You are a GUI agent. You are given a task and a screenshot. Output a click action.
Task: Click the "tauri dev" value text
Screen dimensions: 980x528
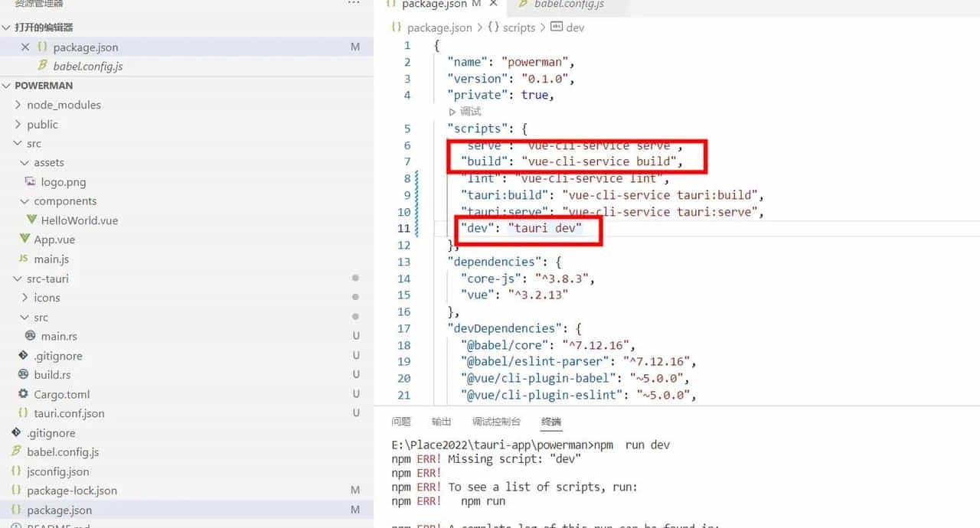(x=544, y=229)
